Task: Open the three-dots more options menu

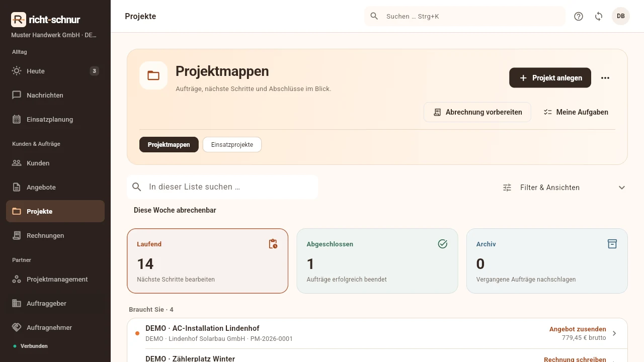Action: coord(605,78)
